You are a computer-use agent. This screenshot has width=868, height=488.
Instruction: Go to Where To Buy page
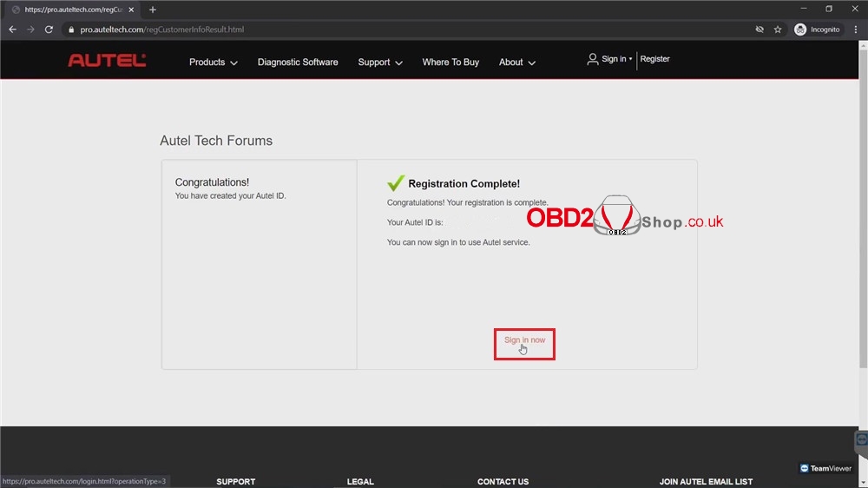(x=450, y=63)
